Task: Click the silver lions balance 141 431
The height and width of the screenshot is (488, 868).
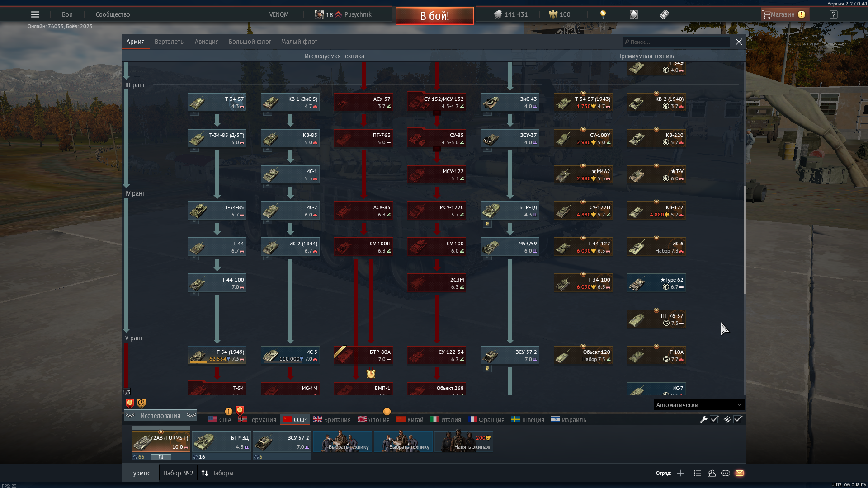Action: [x=511, y=14]
